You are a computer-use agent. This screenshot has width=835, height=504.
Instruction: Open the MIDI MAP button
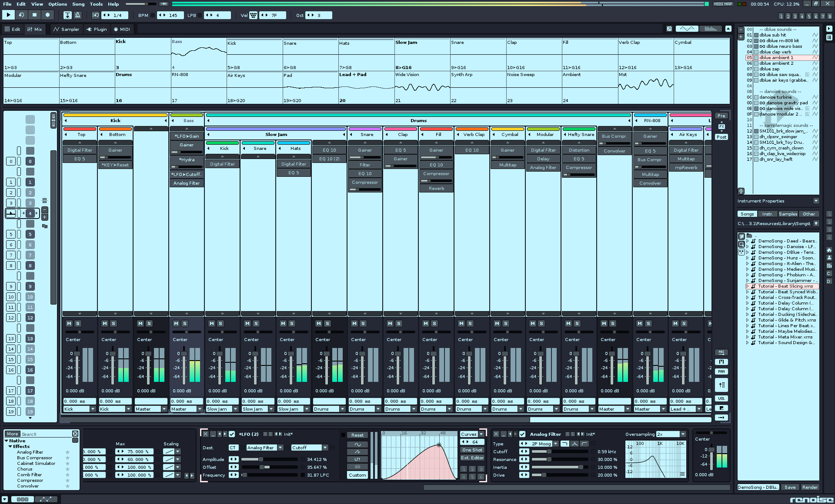[723, 4]
